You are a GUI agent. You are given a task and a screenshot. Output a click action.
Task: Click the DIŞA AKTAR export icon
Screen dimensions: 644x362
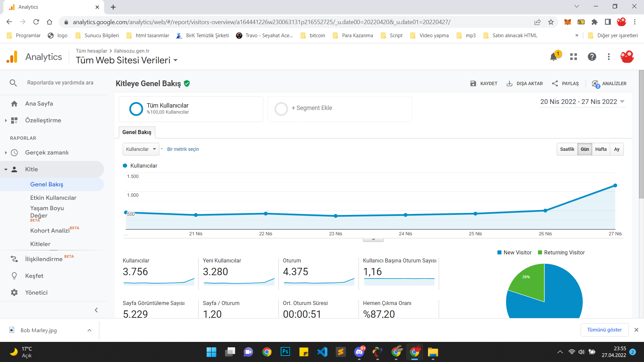[509, 83]
